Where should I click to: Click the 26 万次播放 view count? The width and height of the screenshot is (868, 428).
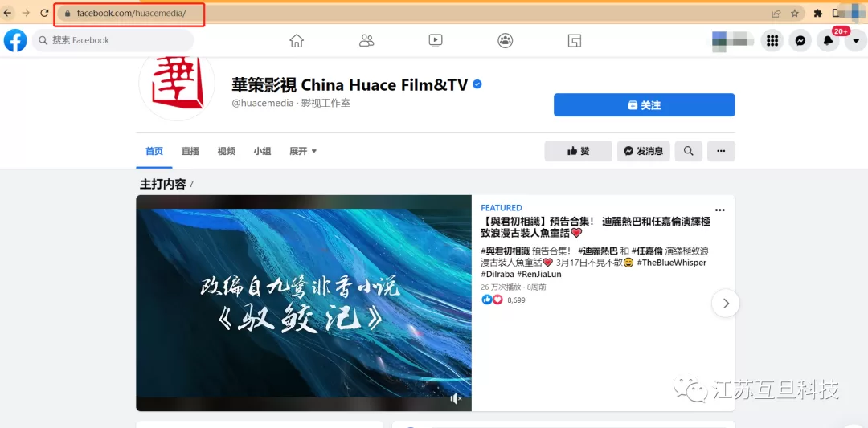(501, 287)
